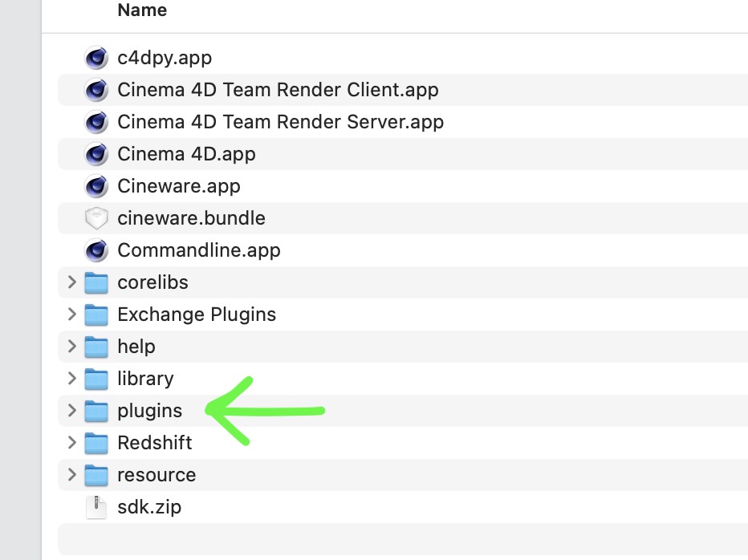Select the 'Cinema 4D.app' name
This screenshot has height=560, width=748.
tap(186, 155)
